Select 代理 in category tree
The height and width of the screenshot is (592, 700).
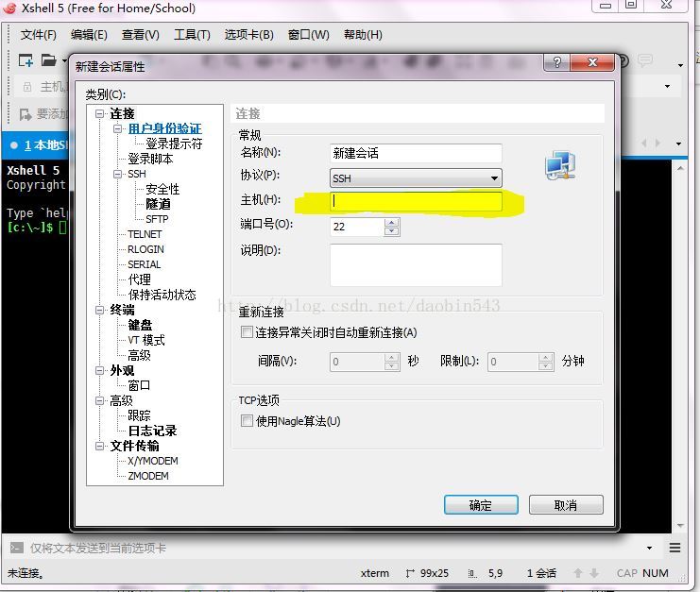[139, 279]
